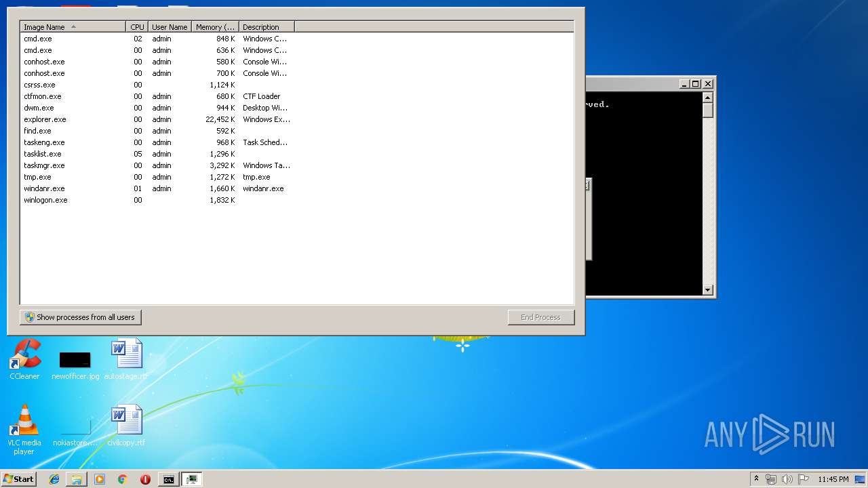Select the windanr.exe process
The height and width of the screenshot is (488, 868).
pyautogui.click(x=297, y=188)
